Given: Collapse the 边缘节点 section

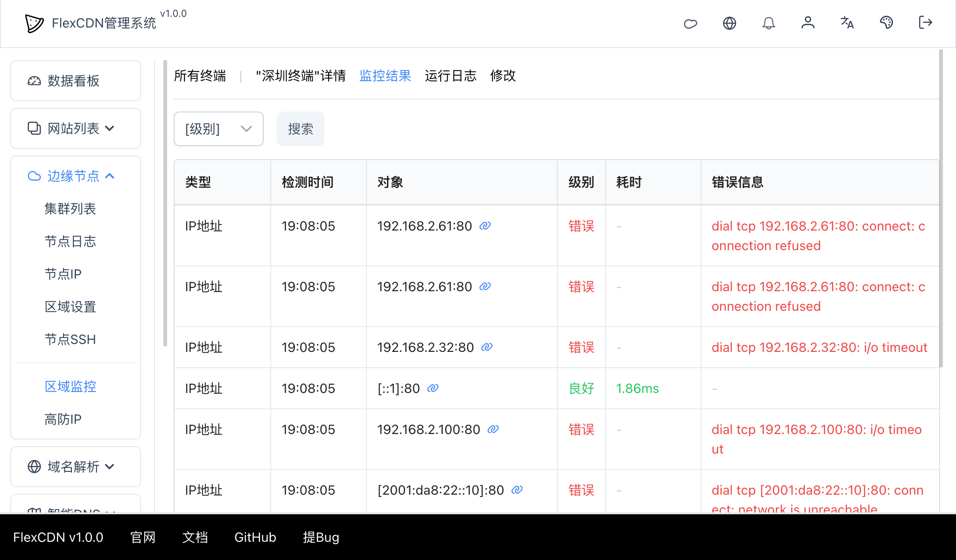Looking at the screenshot, I should tap(111, 176).
